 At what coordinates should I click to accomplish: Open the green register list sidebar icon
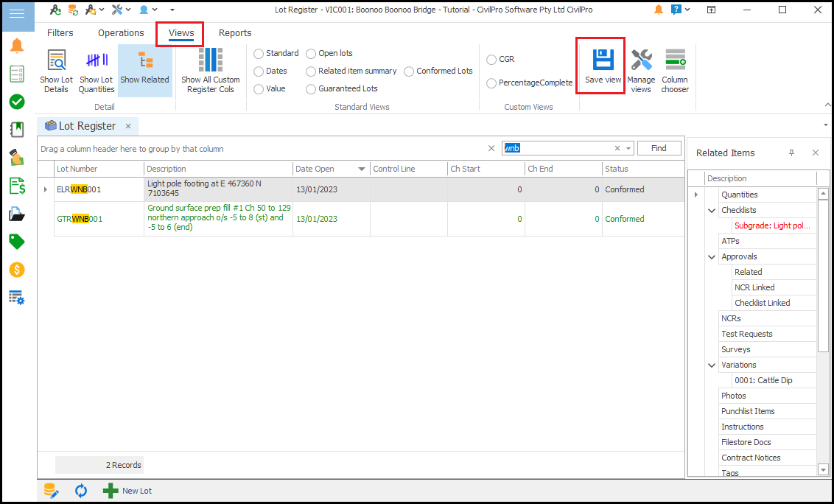click(x=17, y=74)
